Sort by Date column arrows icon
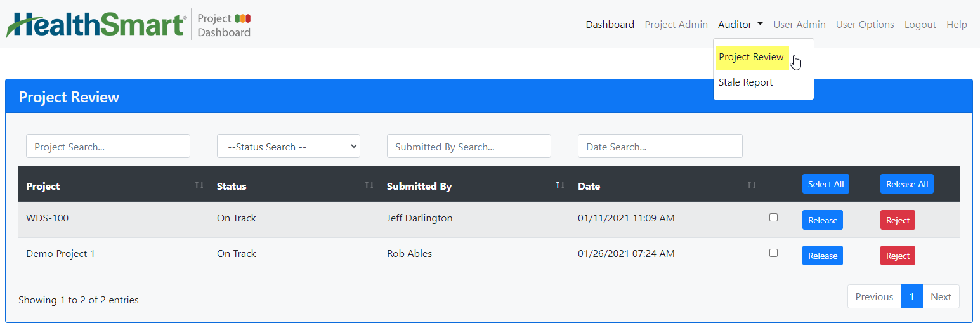The height and width of the screenshot is (330, 980). [752, 185]
